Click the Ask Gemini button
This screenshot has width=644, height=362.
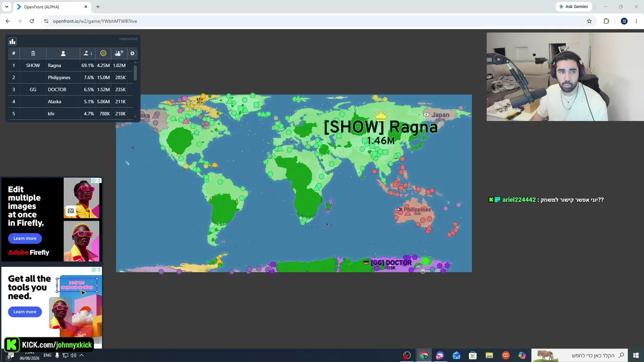(x=573, y=7)
